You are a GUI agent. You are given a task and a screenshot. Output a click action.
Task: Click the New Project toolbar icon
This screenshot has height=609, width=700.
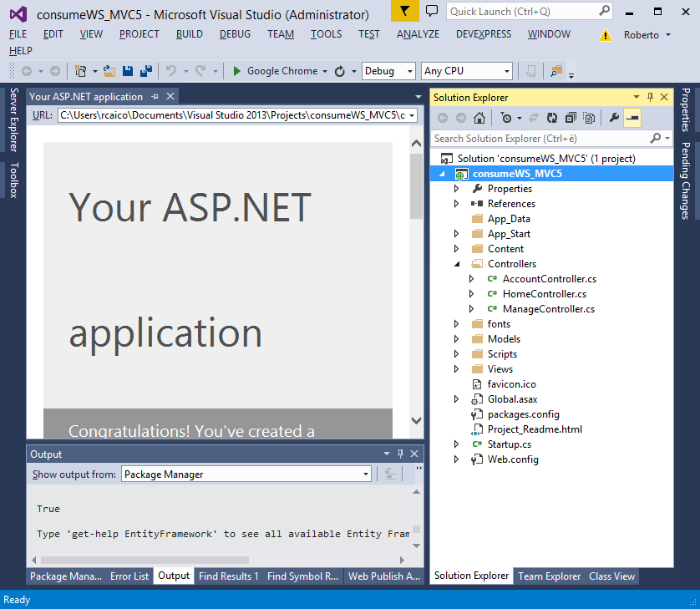80,71
